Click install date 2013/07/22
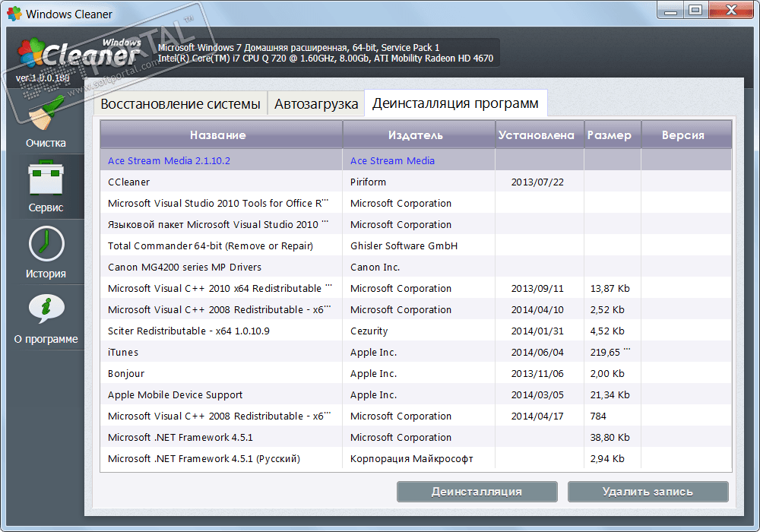Viewport: 760px width, 532px height. [537, 182]
